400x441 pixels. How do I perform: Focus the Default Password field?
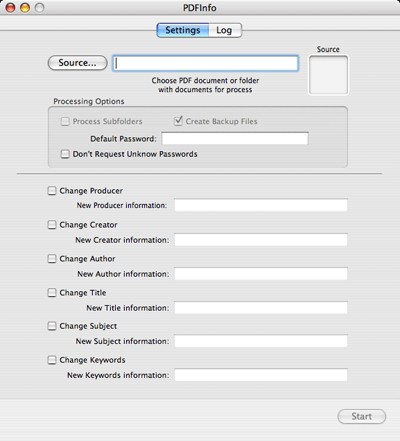(x=235, y=138)
